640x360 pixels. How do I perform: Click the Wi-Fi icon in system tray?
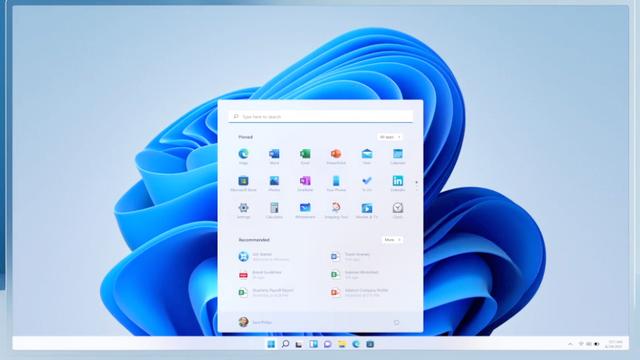(581, 344)
